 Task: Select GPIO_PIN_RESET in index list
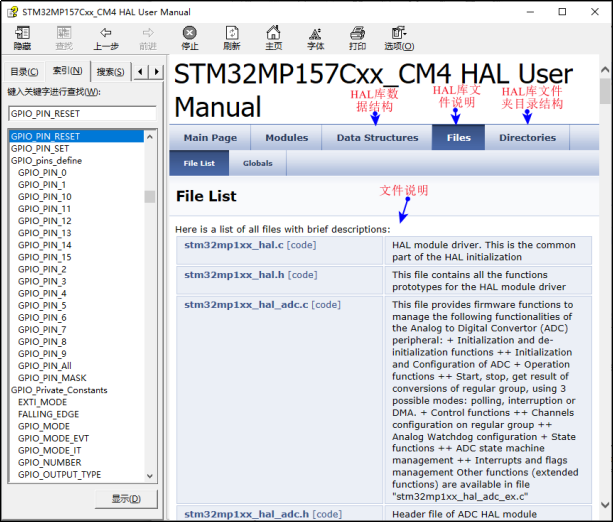[x=76, y=136]
